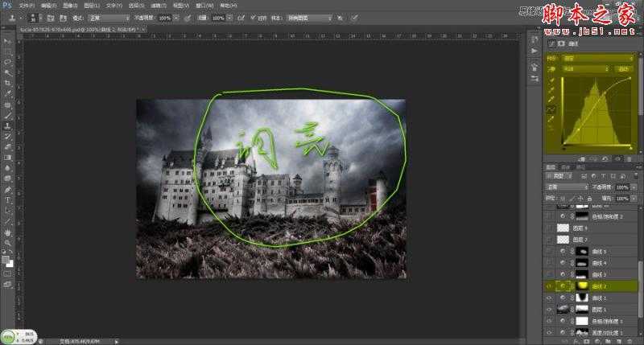Viewport: 644px width, 345px height.
Task: Open the 滤镜 menu
Action: (158, 6)
